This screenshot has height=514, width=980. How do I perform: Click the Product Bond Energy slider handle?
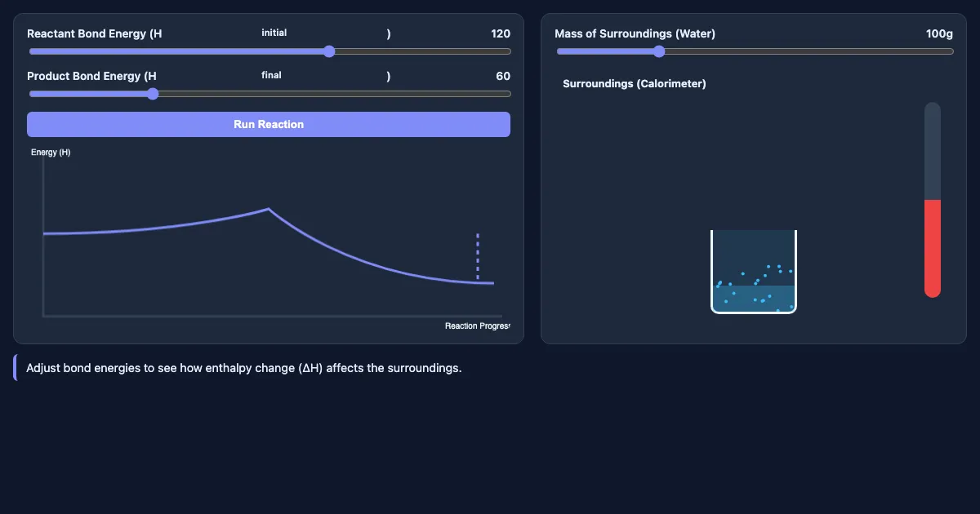[153, 94]
